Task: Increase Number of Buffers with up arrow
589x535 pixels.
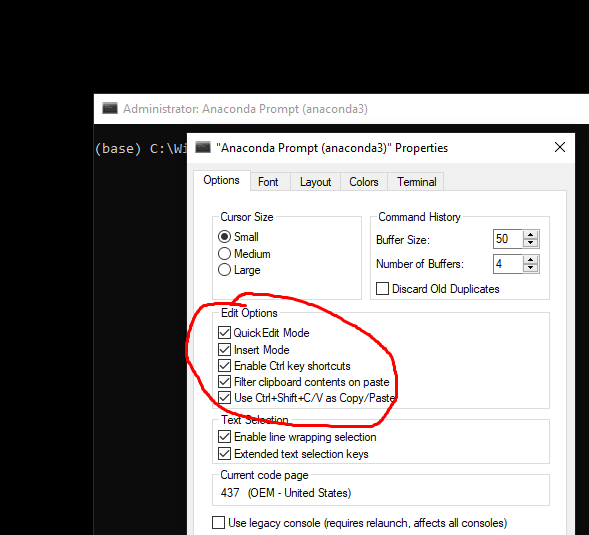Action: 531,259
